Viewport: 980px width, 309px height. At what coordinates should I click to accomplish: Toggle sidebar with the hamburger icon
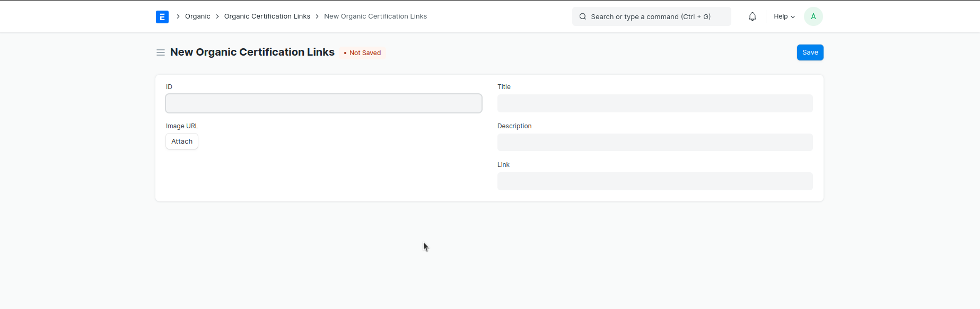[161, 52]
